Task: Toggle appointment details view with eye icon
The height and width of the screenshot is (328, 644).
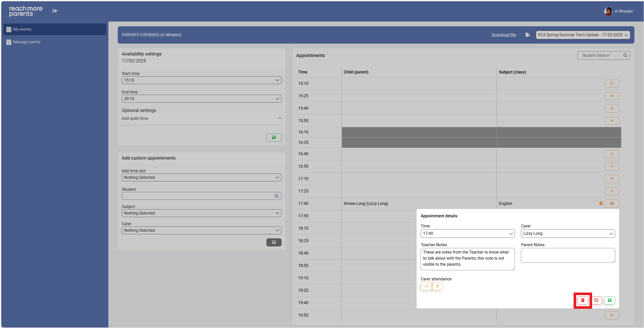Action: (x=612, y=203)
